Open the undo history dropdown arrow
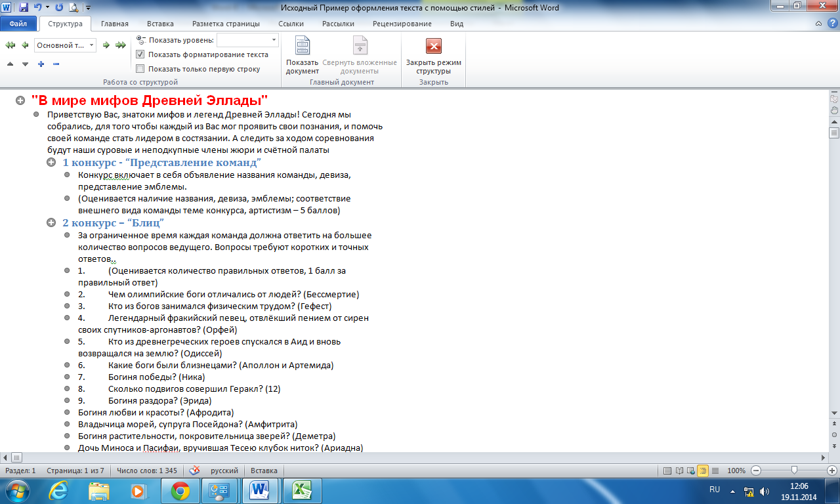The image size is (840, 504). [x=47, y=8]
